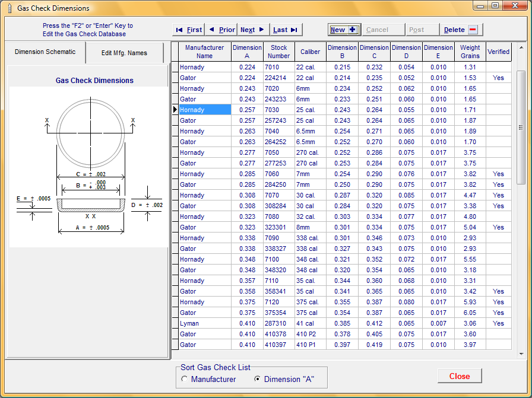532x398 pixels.
Task: Click the 410 P2 caliber cell
Action: [x=310, y=334]
